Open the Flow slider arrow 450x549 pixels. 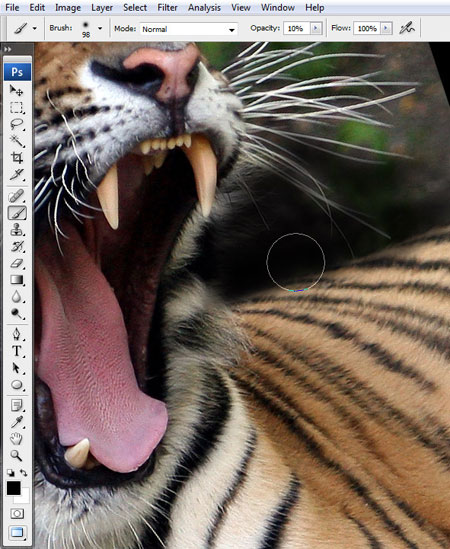pyautogui.click(x=386, y=28)
